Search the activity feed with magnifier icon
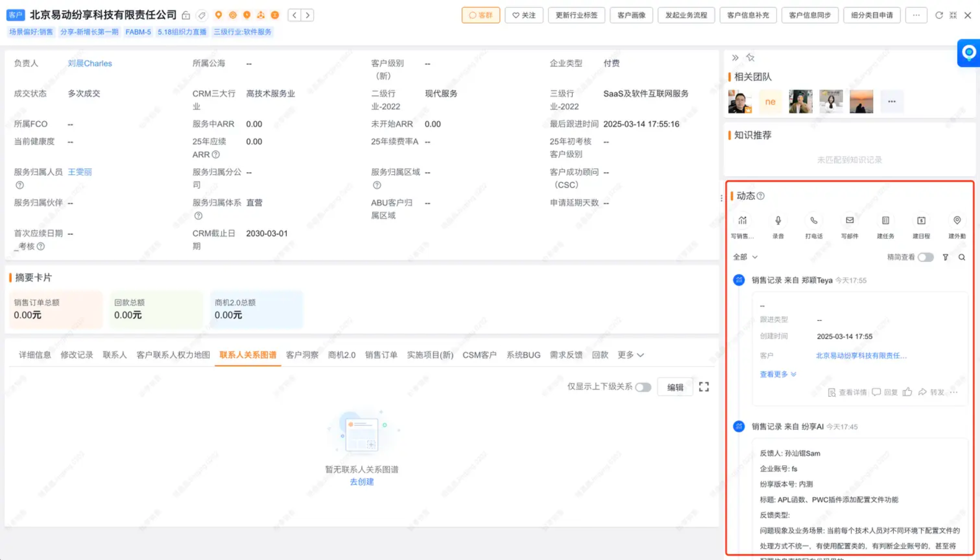This screenshot has height=560, width=980. [962, 257]
